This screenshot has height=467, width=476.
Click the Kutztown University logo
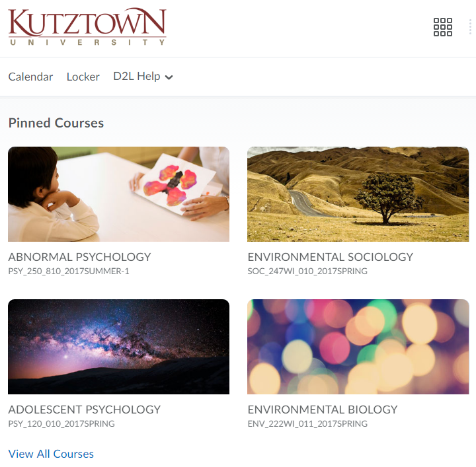coord(87,26)
